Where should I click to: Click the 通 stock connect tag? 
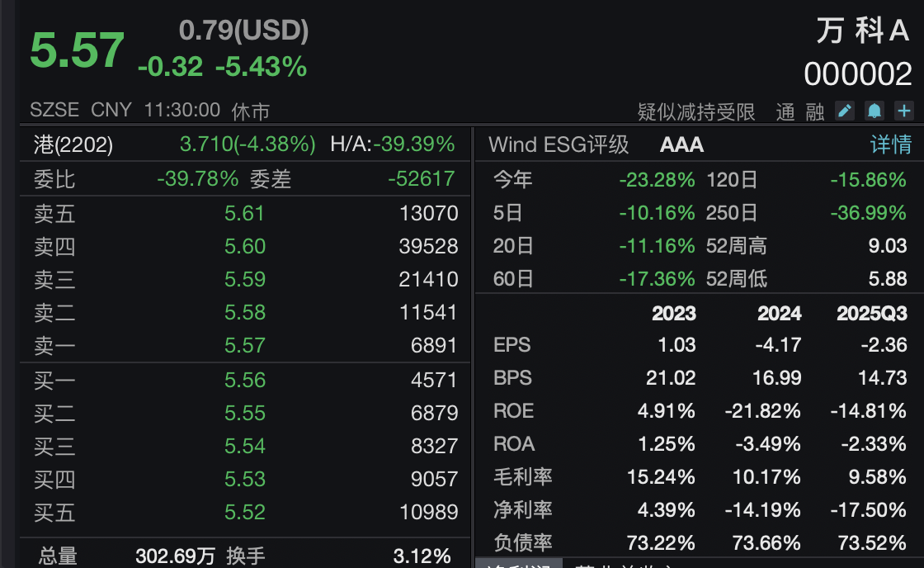[x=785, y=111]
